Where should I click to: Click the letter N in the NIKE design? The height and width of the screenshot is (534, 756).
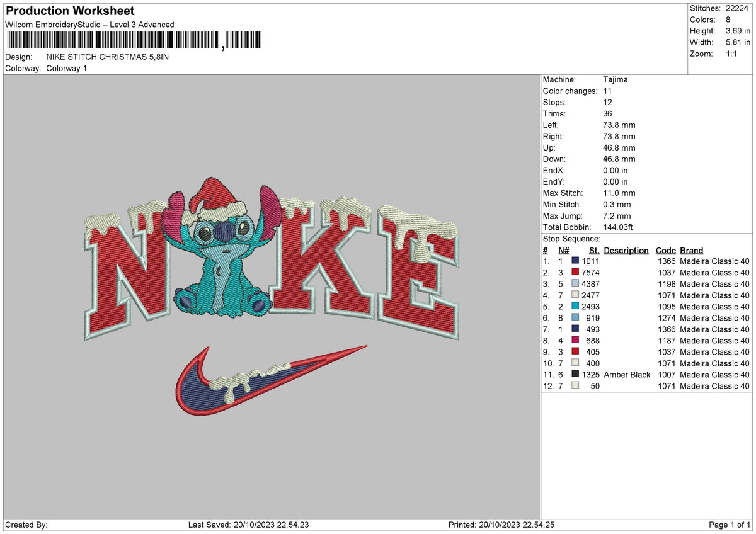[128, 272]
